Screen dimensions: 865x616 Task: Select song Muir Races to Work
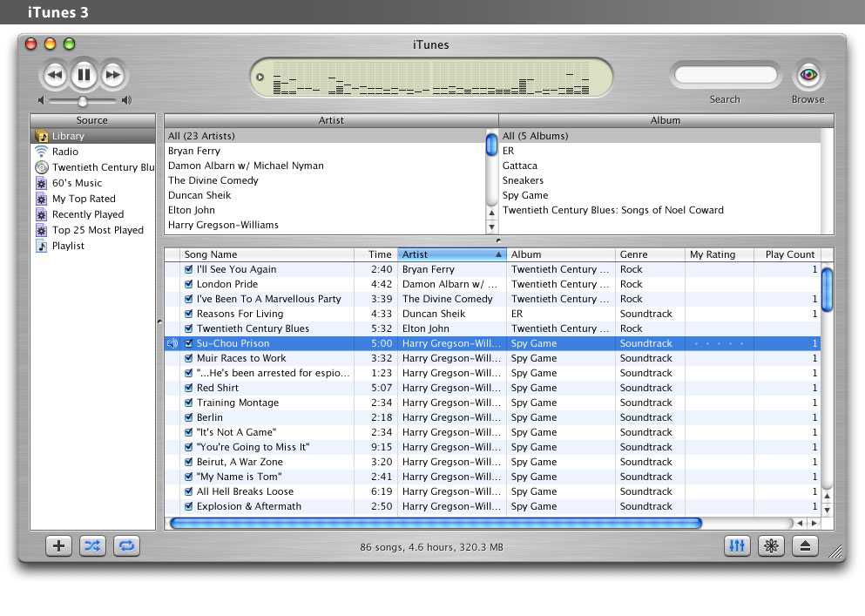(x=492, y=358)
